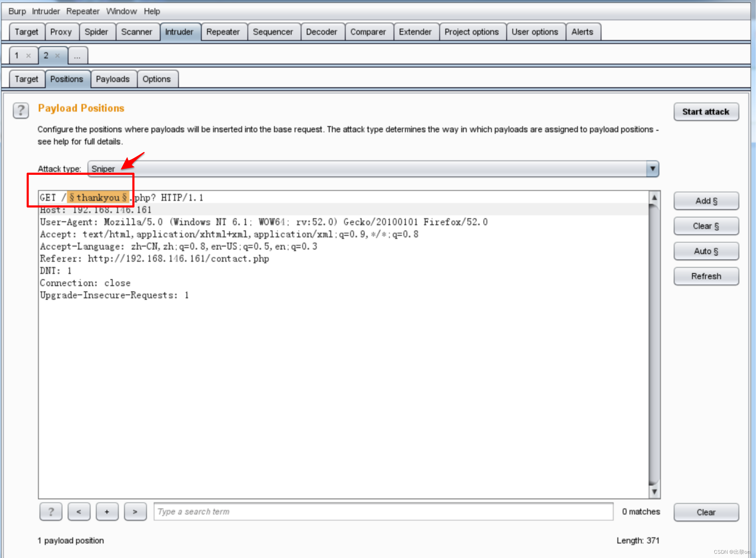Open the Intruder menu in menu bar
756x558 pixels.
point(46,11)
